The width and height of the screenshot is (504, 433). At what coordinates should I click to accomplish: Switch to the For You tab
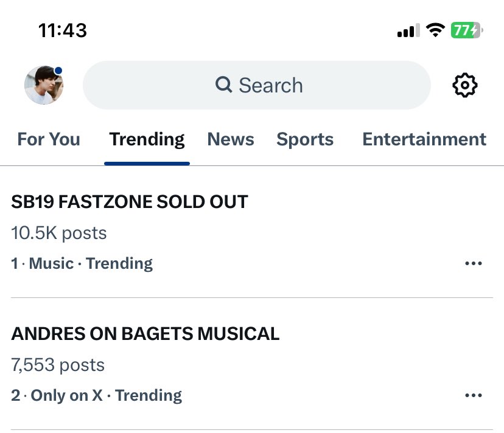coord(49,139)
